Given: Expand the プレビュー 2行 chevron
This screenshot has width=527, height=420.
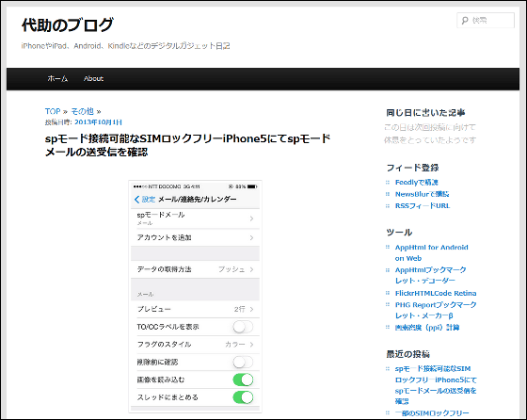Looking at the screenshot, I should click(x=252, y=309).
